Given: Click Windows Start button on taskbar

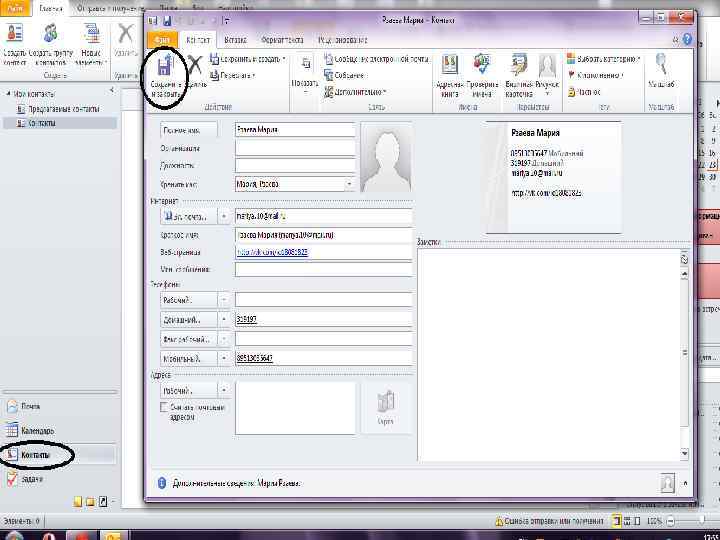Looking at the screenshot, I should (14, 536).
